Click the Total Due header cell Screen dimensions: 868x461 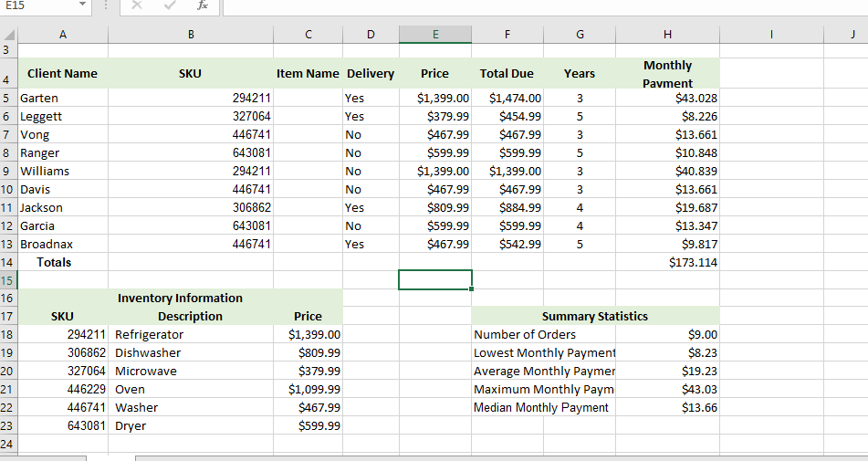(507, 74)
